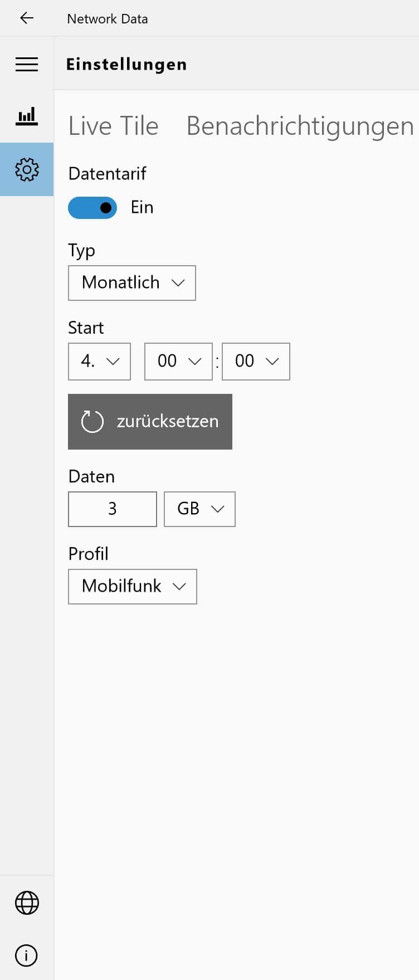The image size is (419, 980).
Task: Open the usage statistics chart page
Action: (27, 116)
